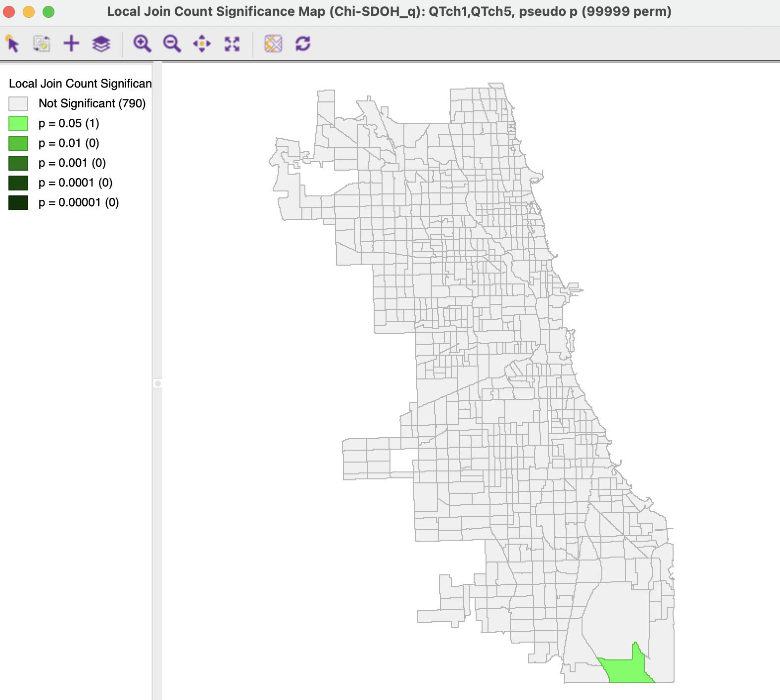780x700 pixels.
Task: Select the pan move tool
Action: click(x=202, y=44)
